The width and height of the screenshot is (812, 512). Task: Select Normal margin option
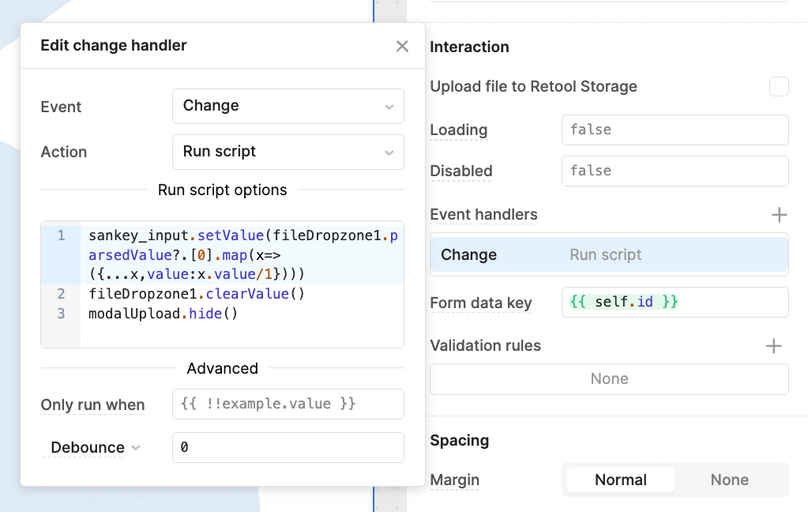coord(620,480)
